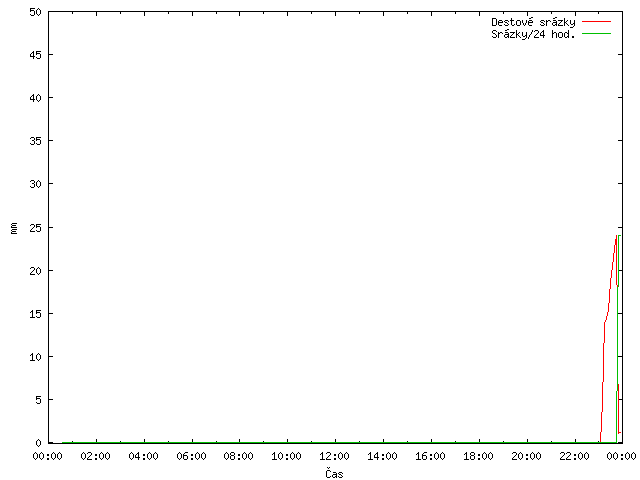Image resolution: width=640 pixels, height=480 pixels.
Task: Click the 12:00 time label
Action: point(335,456)
